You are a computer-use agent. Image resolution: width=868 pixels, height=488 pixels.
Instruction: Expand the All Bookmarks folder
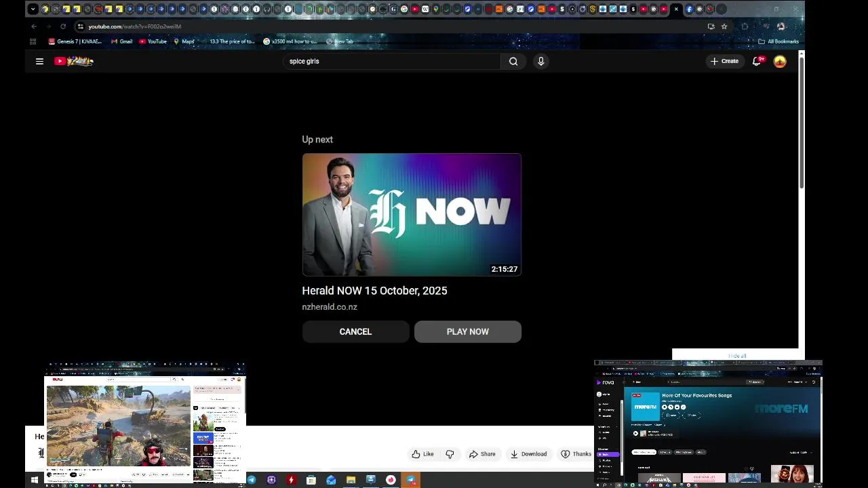click(x=778, y=41)
